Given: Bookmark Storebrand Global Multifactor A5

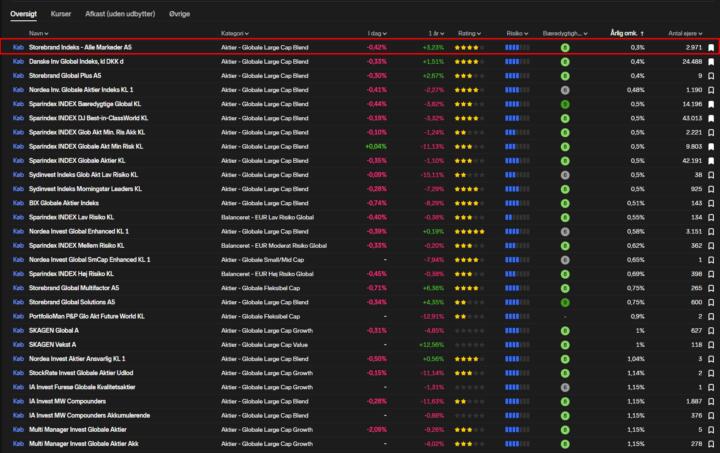Looking at the screenshot, I should [x=711, y=288].
